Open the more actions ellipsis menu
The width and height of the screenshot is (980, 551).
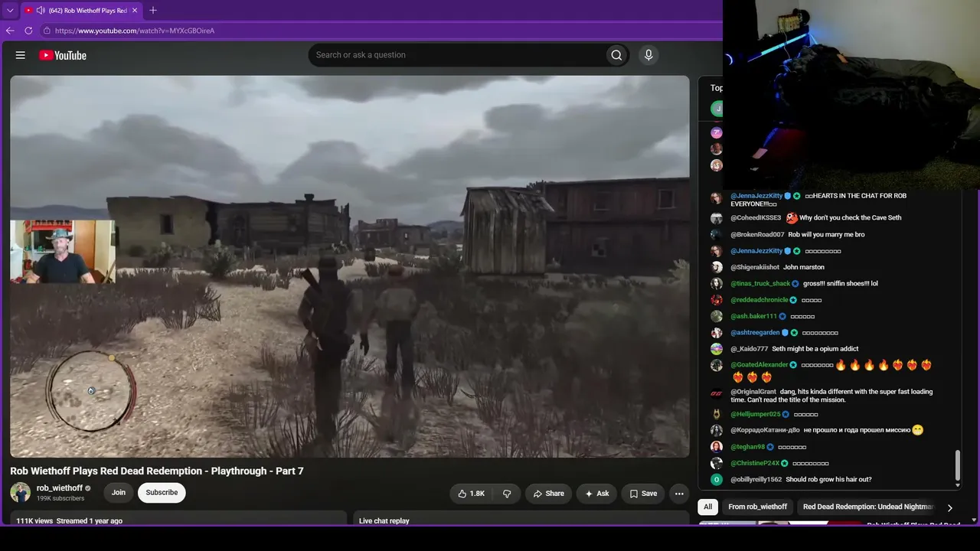coord(678,494)
